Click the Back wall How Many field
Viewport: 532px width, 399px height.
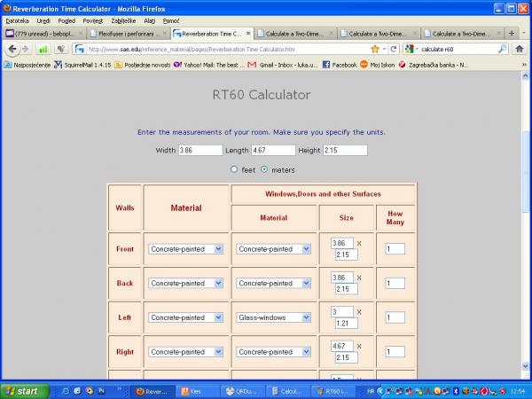[395, 284]
